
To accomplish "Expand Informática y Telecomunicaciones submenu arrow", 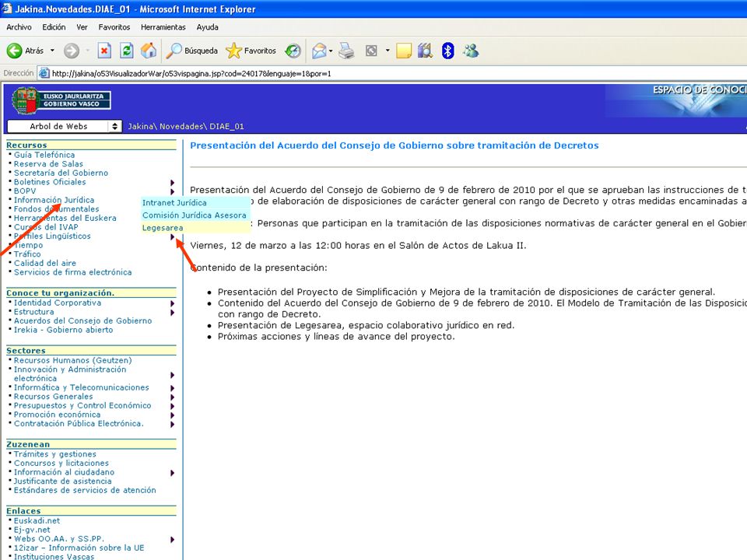I will coord(173,389).
